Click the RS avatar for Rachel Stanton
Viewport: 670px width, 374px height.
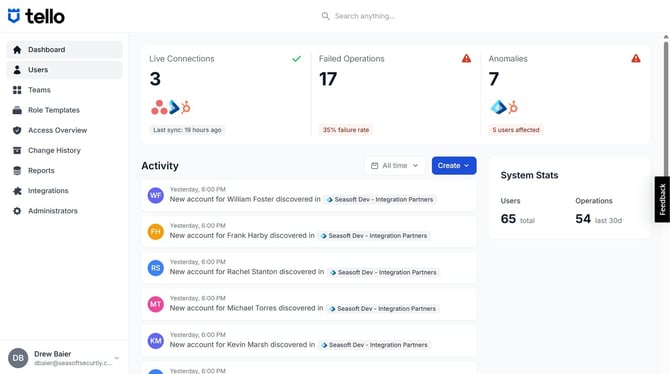pyautogui.click(x=156, y=268)
